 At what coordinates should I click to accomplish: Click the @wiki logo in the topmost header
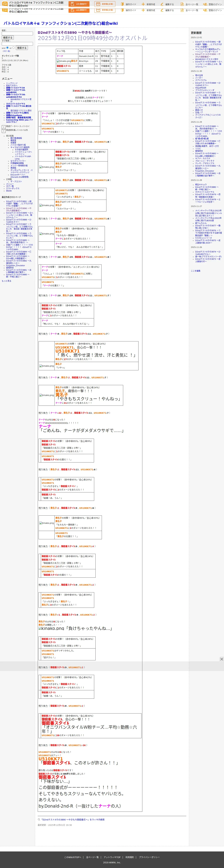pyautogui.click(x=5, y=4)
